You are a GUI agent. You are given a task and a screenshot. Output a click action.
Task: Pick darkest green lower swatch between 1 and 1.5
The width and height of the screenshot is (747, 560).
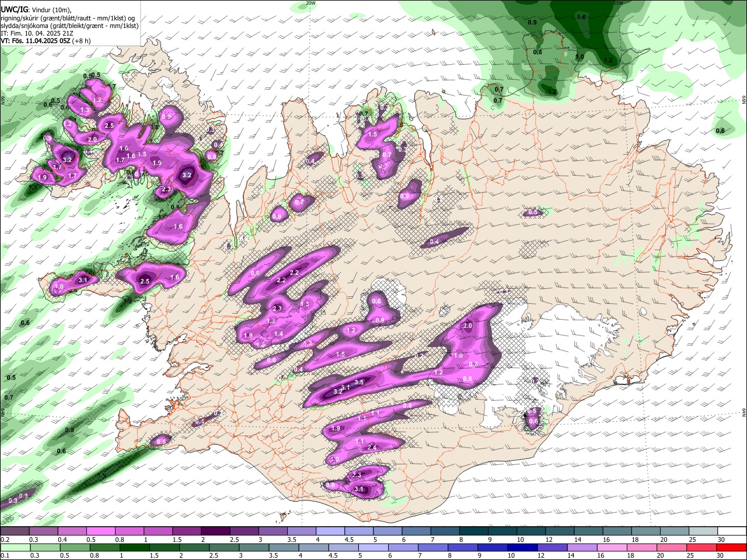pos(134,547)
